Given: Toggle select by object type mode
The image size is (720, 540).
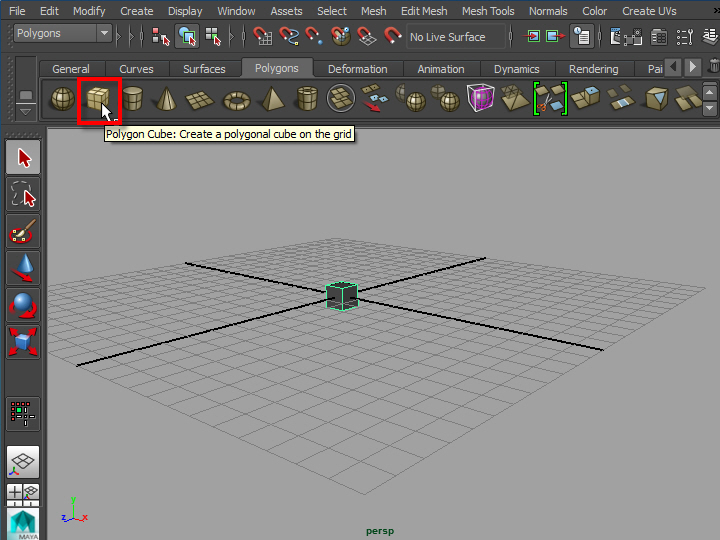Looking at the screenshot, I should [x=186, y=36].
